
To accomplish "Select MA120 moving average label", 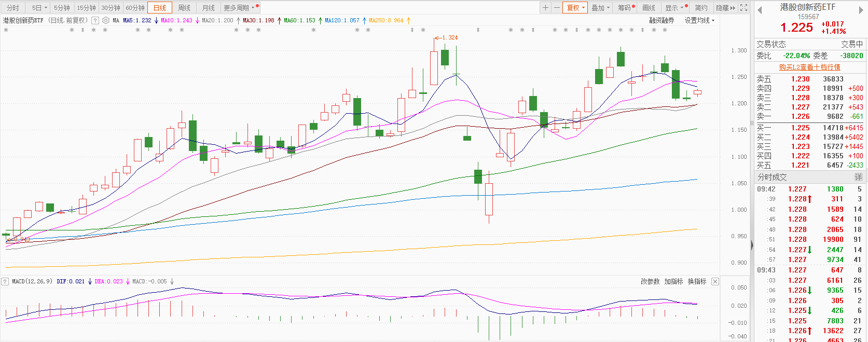I will [x=342, y=20].
